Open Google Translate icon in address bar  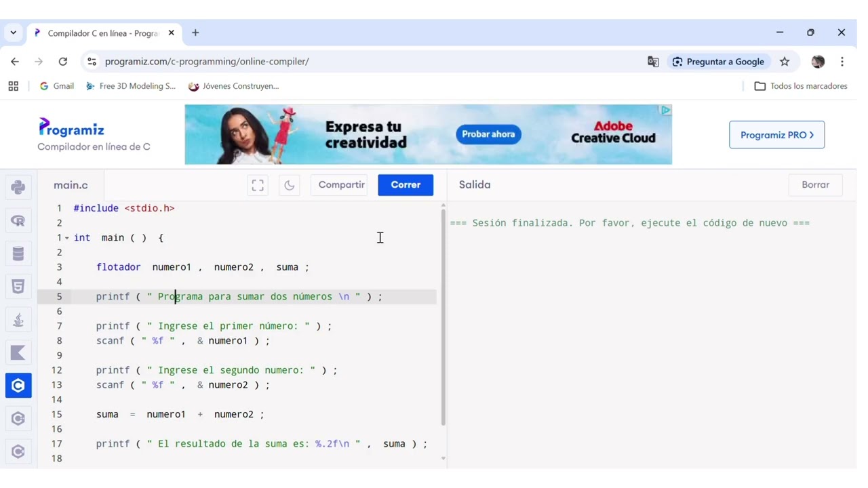pyautogui.click(x=653, y=62)
